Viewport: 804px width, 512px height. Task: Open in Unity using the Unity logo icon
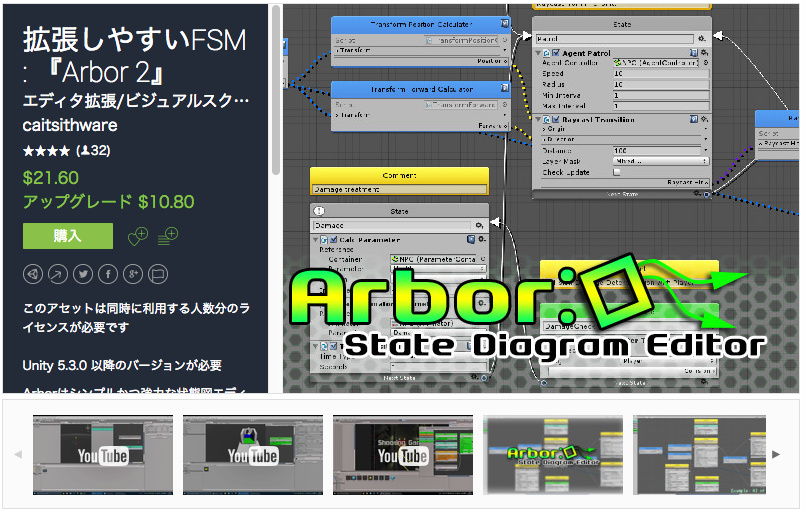click(x=33, y=274)
